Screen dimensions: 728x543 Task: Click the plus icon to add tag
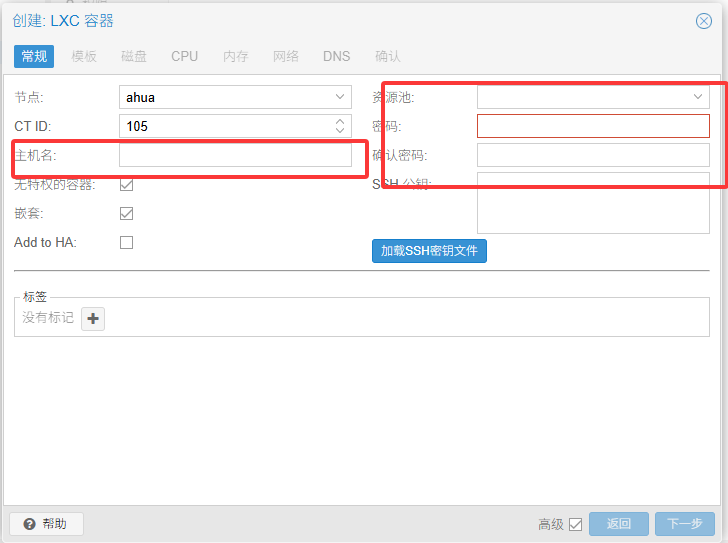[x=93, y=318]
